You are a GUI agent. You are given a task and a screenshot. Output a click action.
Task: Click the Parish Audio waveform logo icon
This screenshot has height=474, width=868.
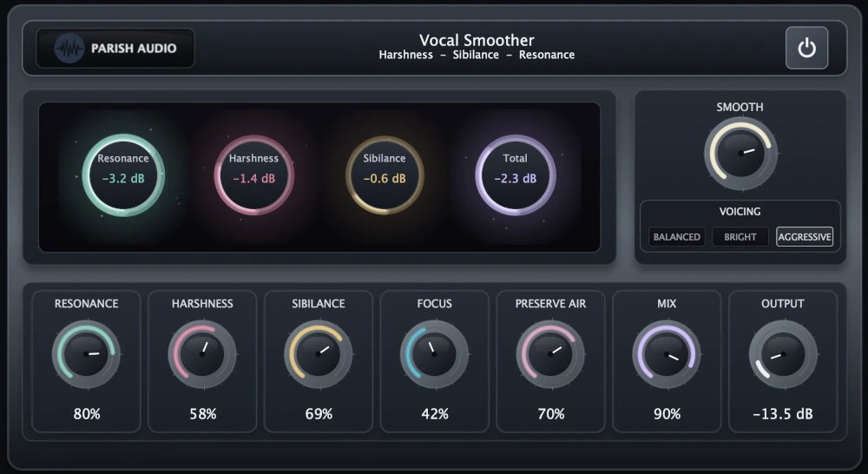pyautogui.click(x=69, y=48)
